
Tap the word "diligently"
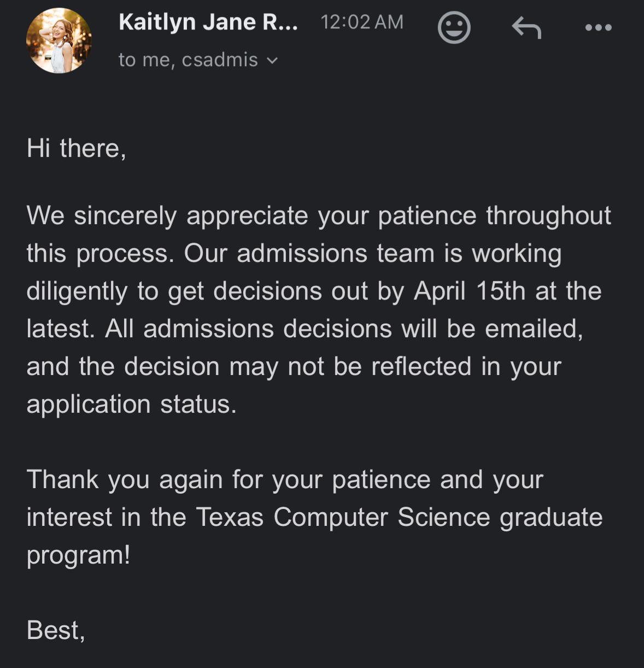[x=77, y=291]
